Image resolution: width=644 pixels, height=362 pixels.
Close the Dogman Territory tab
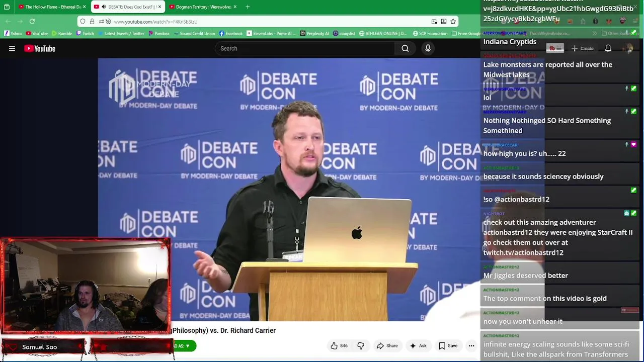(235, 7)
